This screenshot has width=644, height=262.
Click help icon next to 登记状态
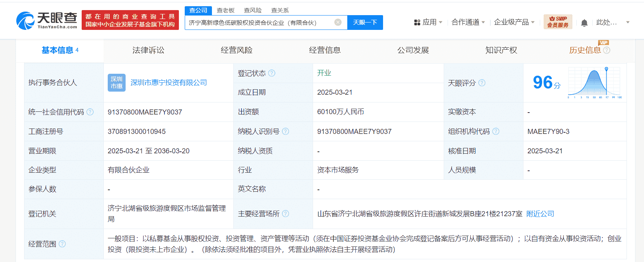272,73
